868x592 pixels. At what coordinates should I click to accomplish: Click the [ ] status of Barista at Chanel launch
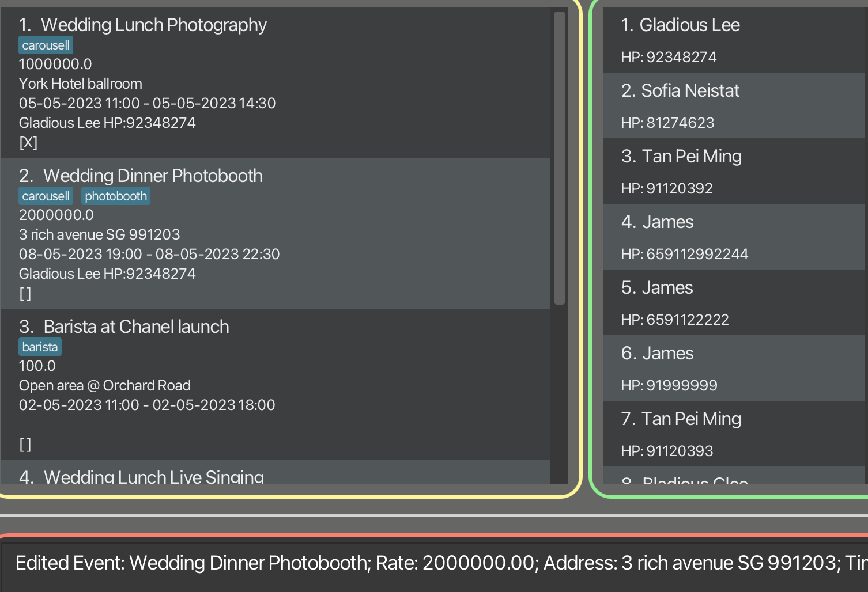(25, 445)
